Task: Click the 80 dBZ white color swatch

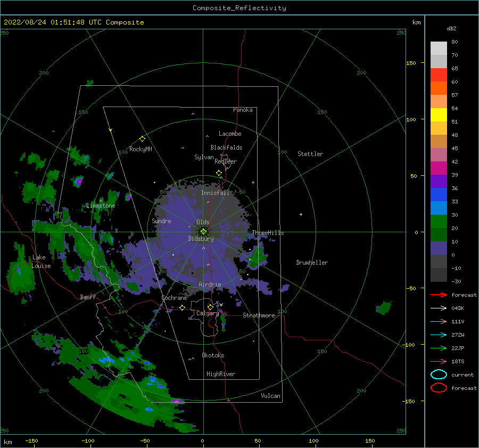Action: click(439, 48)
